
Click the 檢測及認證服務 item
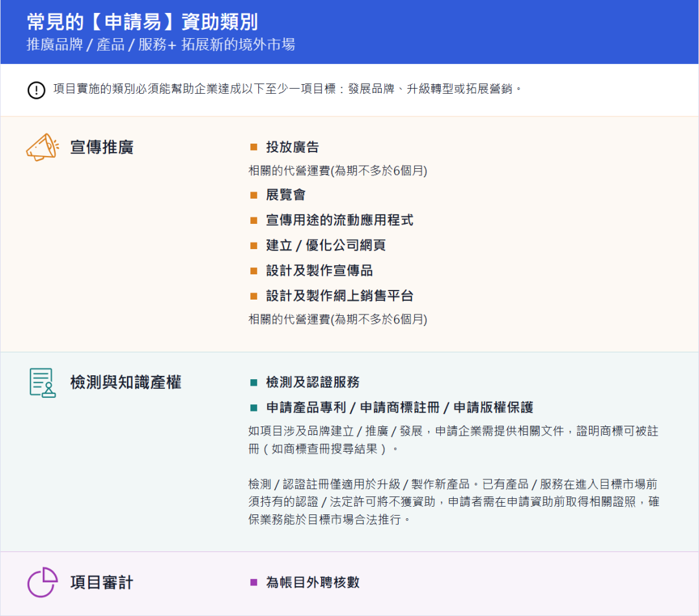(x=313, y=382)
